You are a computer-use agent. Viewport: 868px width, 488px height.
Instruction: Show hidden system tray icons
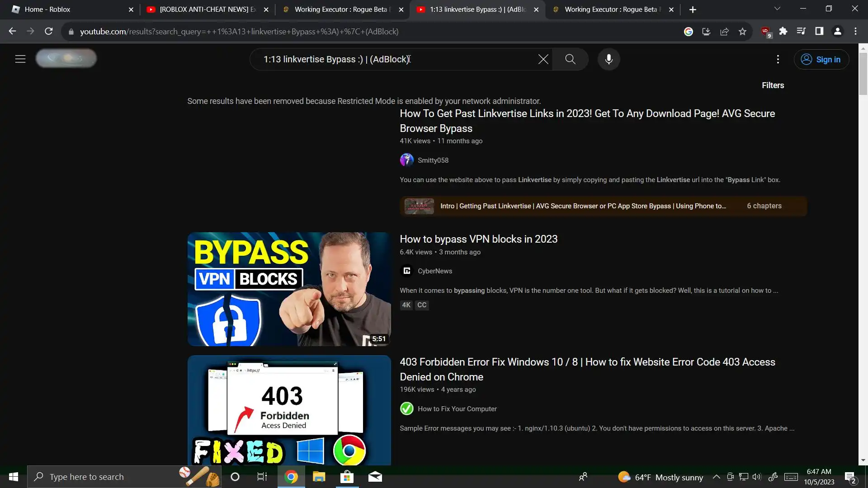(x=716, y=477)
